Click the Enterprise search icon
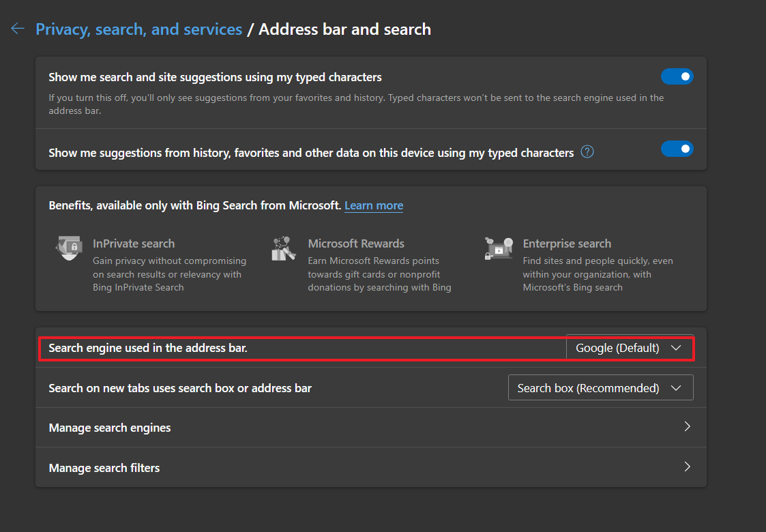 click(x=499, y=248)
